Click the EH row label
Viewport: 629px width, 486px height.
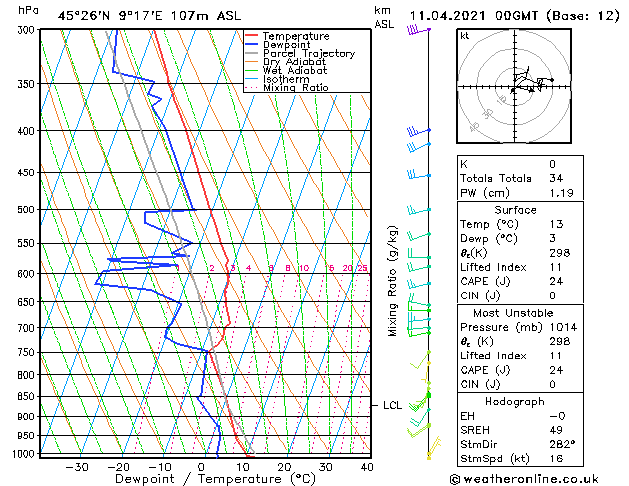467,416
